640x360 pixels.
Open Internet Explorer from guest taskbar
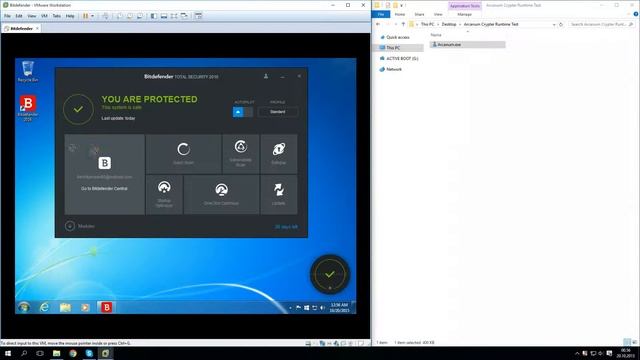tap(44, 307)
